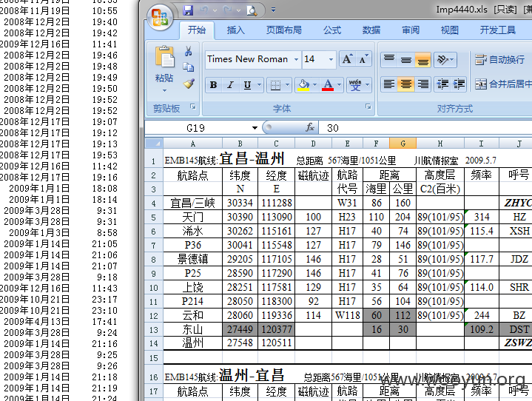Open the 剪贴板 dialog launcher

pos(193,107)
